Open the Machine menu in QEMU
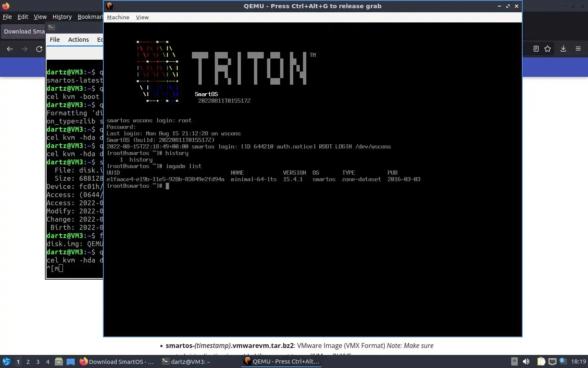Viewport: 588px width, 368px height. point(118,17)
